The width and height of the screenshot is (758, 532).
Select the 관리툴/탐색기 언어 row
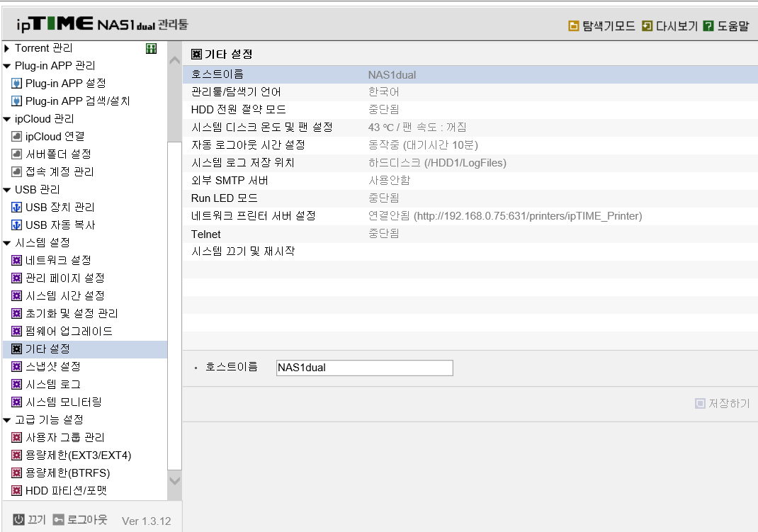[x=470, y=92]
